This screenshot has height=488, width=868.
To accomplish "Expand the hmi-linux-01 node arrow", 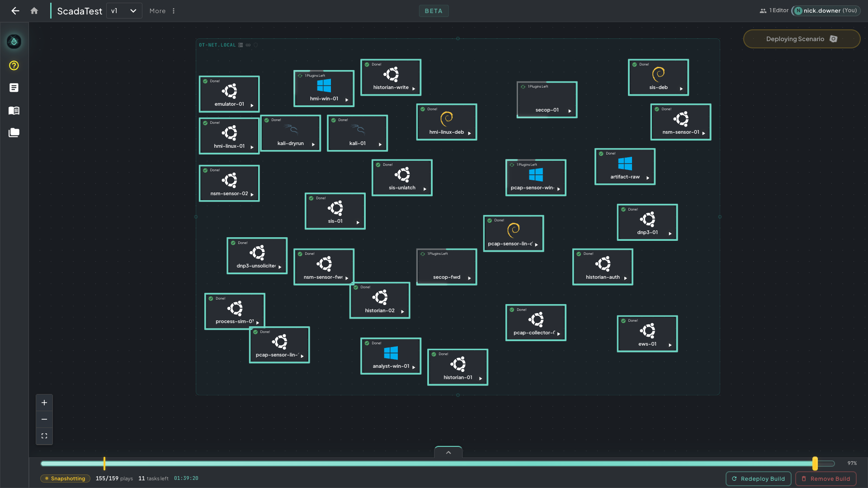I will (252, 147).
